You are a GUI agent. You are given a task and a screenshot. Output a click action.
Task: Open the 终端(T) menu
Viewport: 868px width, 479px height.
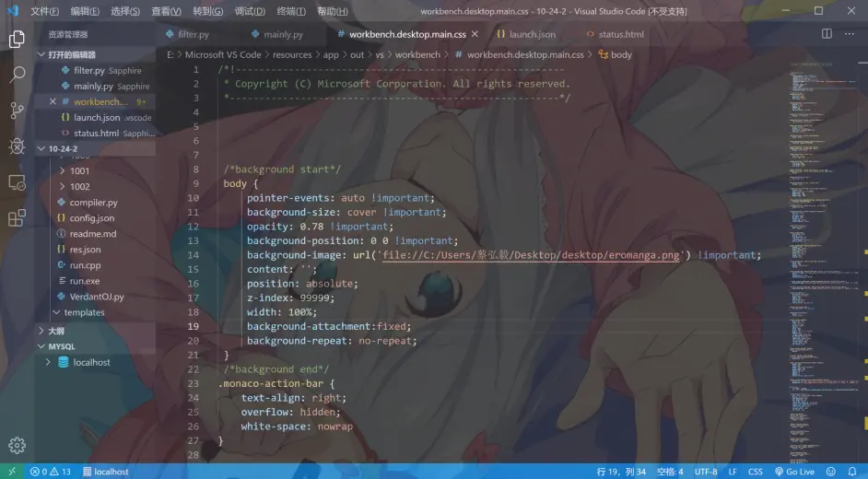[291, 11]
